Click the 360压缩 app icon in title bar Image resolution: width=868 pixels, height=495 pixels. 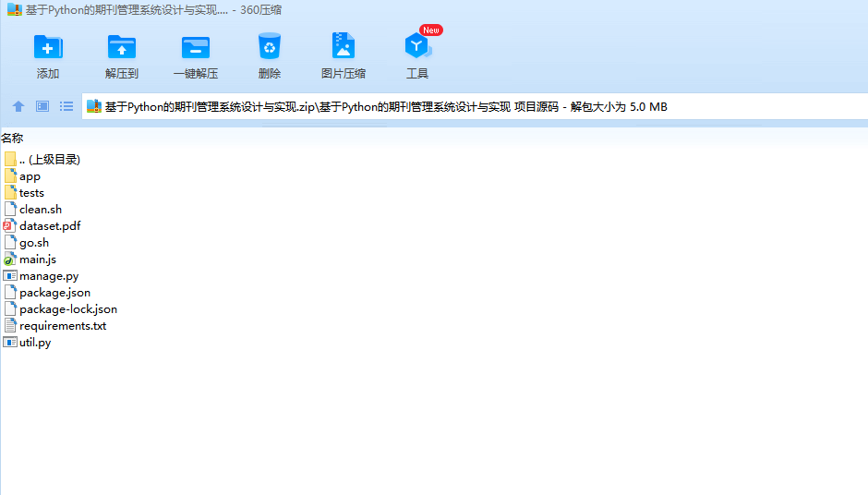pyautogui.click(x=15, y=9)
